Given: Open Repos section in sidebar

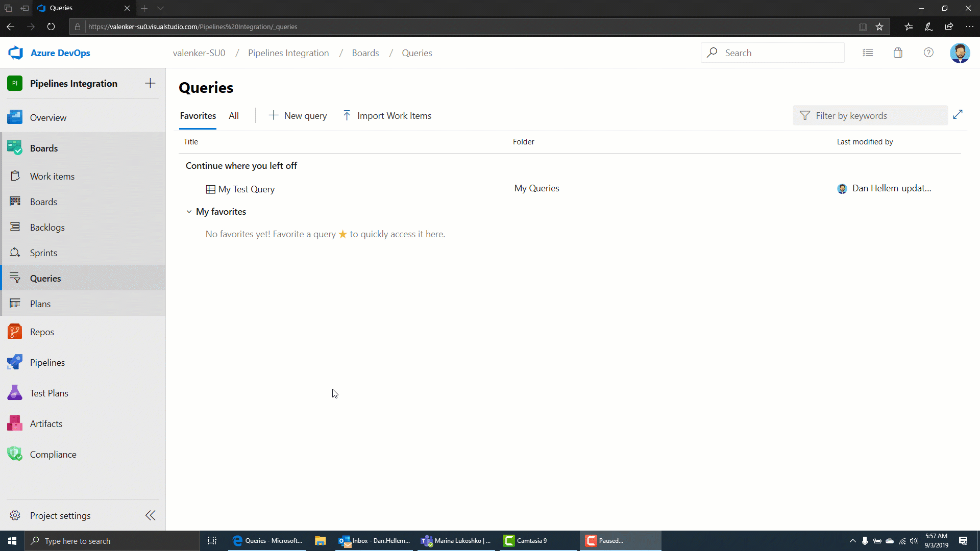Looking at the screenshot, I should coord(42,331).
